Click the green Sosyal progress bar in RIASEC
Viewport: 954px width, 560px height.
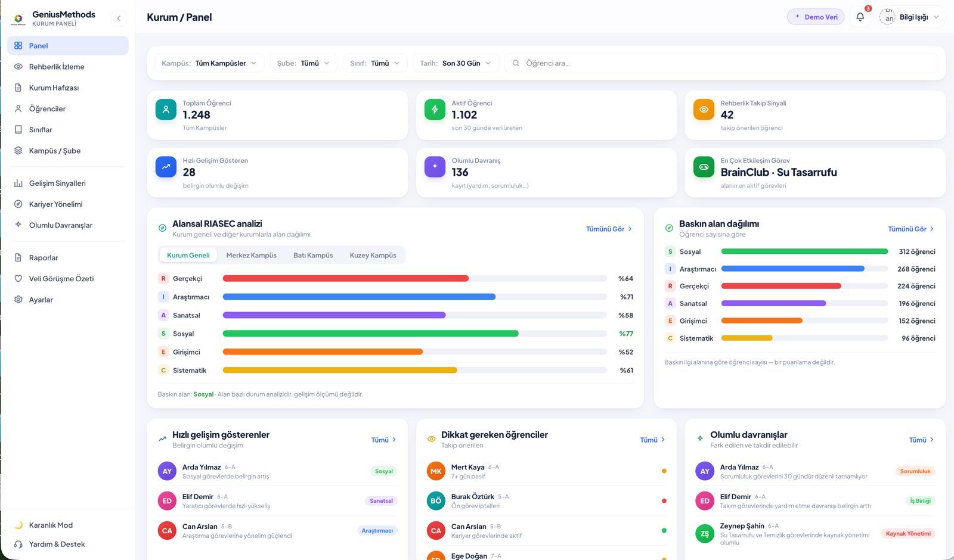370,334
